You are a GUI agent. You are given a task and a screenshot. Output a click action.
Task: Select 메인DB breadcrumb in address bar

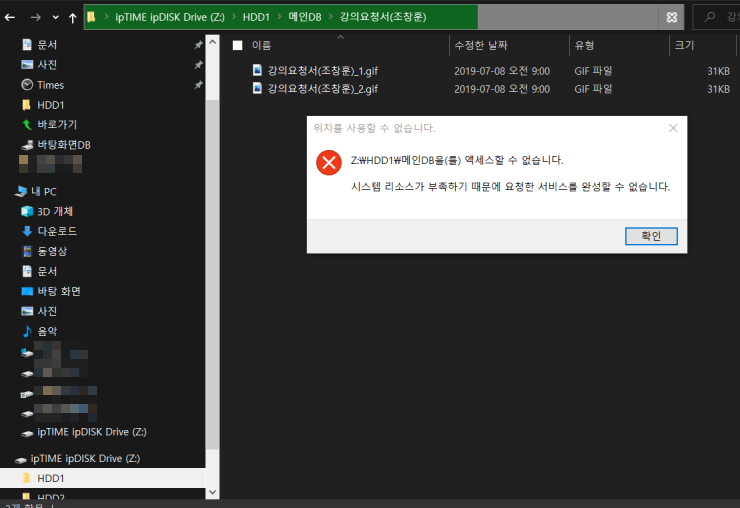[x=305, y=17]
